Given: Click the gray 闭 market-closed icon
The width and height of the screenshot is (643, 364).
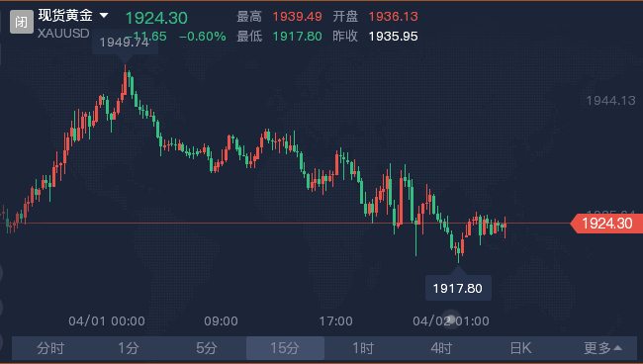Looking at the screenshot, I should [22, 22].
